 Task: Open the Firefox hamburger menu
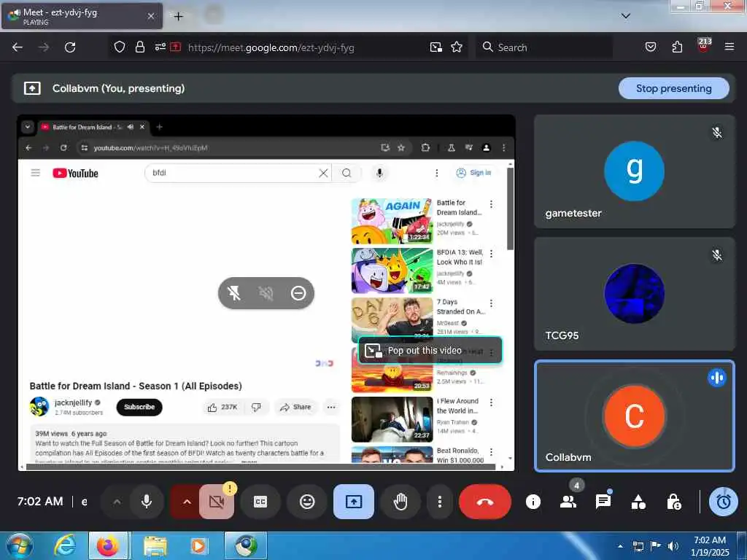click(729, 47)
